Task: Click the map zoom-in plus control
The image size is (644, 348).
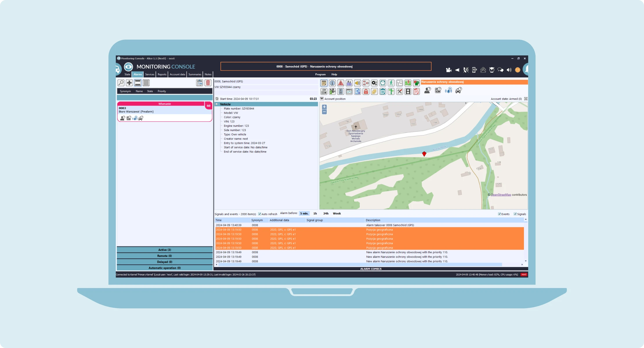Action: point(324,107)
